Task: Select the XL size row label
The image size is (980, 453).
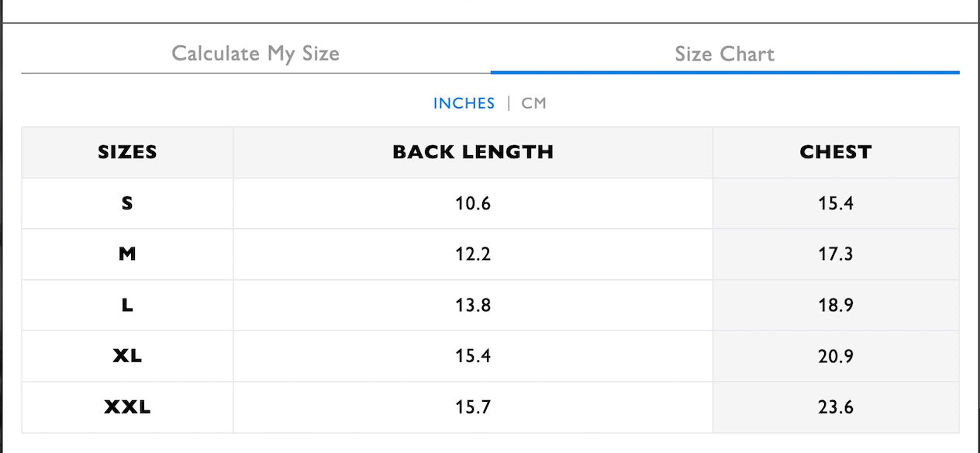Action: point(127,356)
